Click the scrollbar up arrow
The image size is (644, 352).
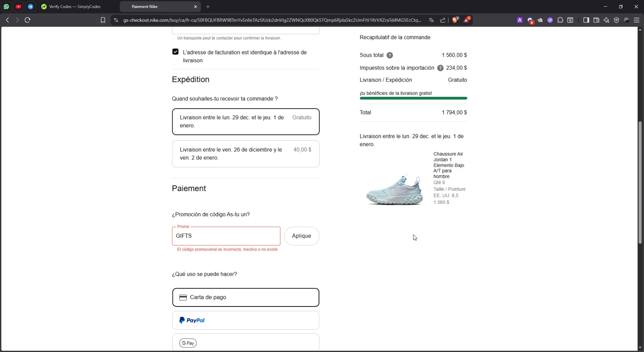(x=640, y=30)
